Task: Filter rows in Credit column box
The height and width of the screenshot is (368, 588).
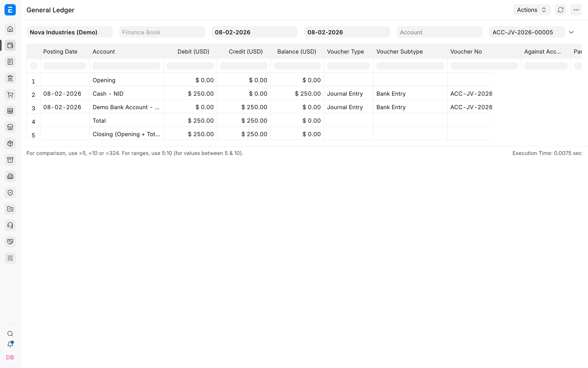Action: pos(244,66)
